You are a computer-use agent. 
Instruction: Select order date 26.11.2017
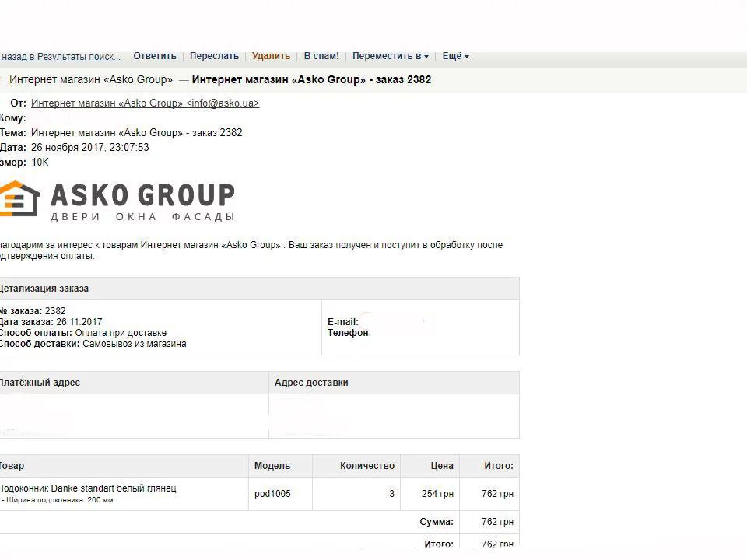(79, 322)
